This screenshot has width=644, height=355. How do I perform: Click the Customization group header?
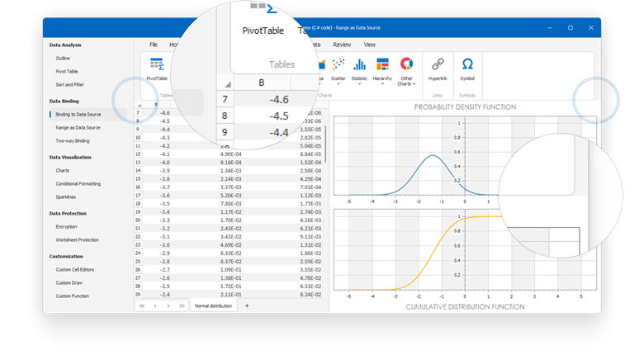coord(66,257)
